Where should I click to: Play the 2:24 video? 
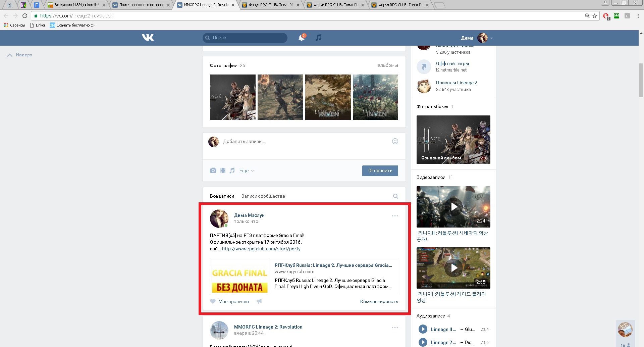tap(453, 207)
